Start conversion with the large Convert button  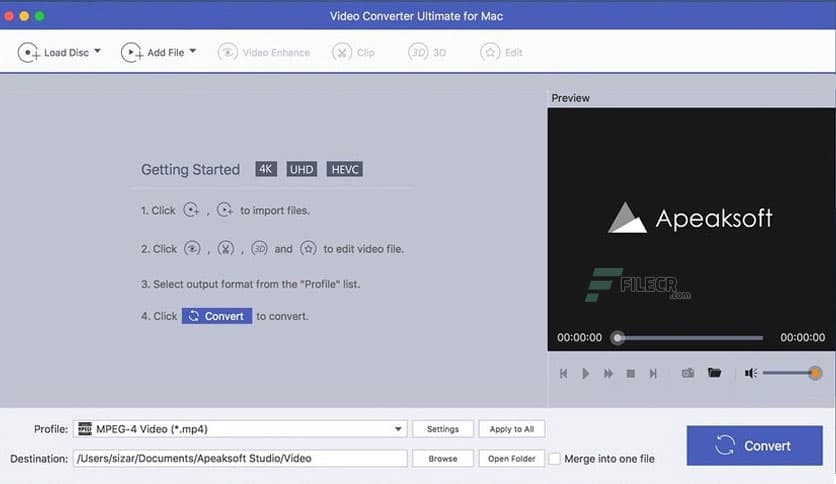(x=754, y=446)
